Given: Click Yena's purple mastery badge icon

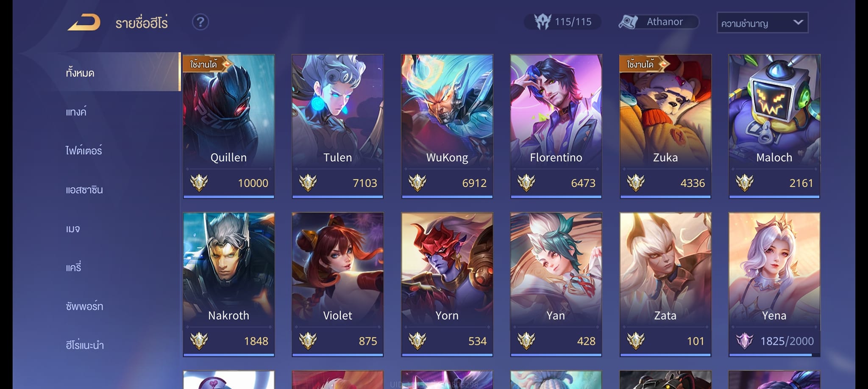Looking at the screenshot, I should (744, 341).
